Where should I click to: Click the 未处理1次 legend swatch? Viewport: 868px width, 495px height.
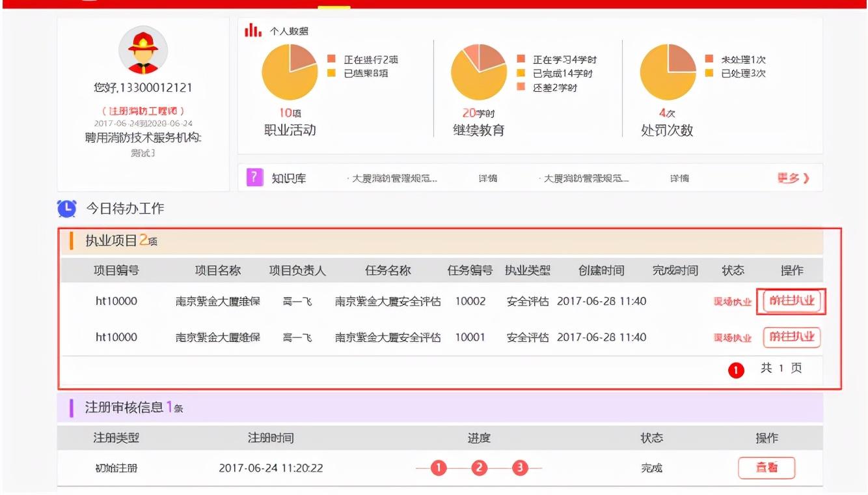click(709, 59)
